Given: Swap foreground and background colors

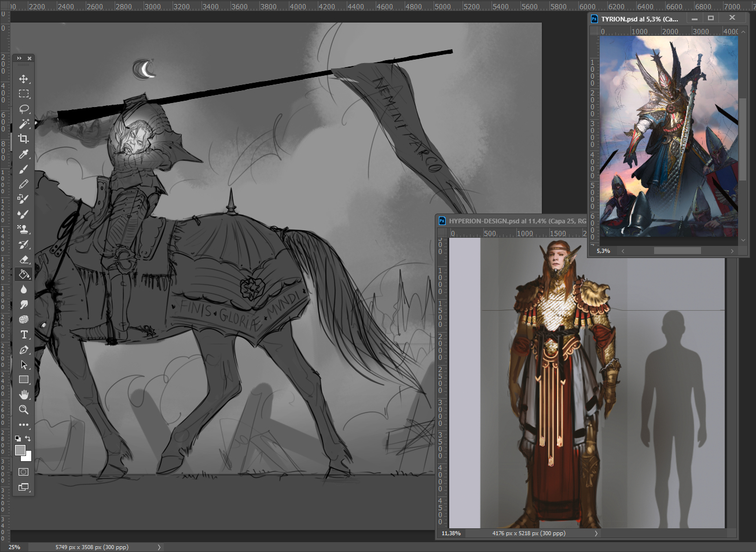Looking at the screenshot, I should (x=28, y=439).
